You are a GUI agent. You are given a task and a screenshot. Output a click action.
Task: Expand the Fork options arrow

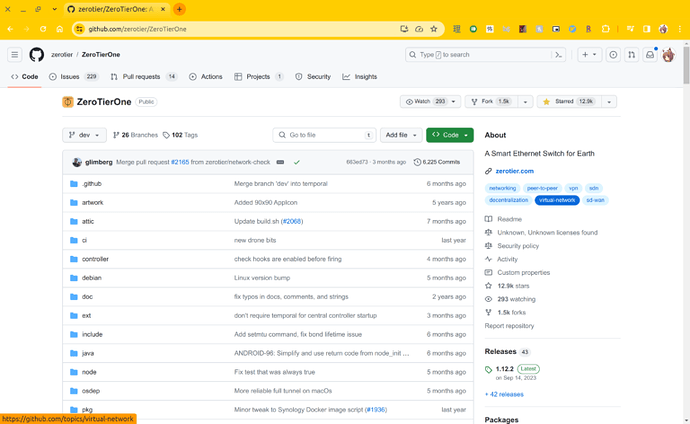(x=525, y=102)
